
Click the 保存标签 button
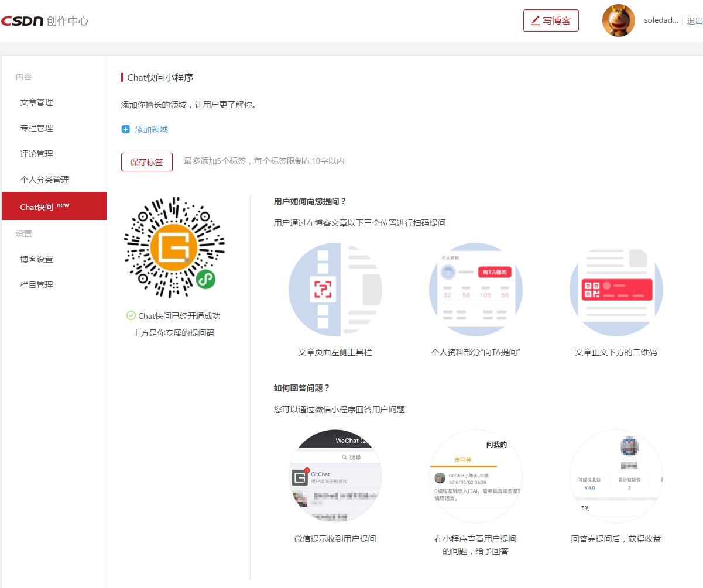click(x=147, y=162)
